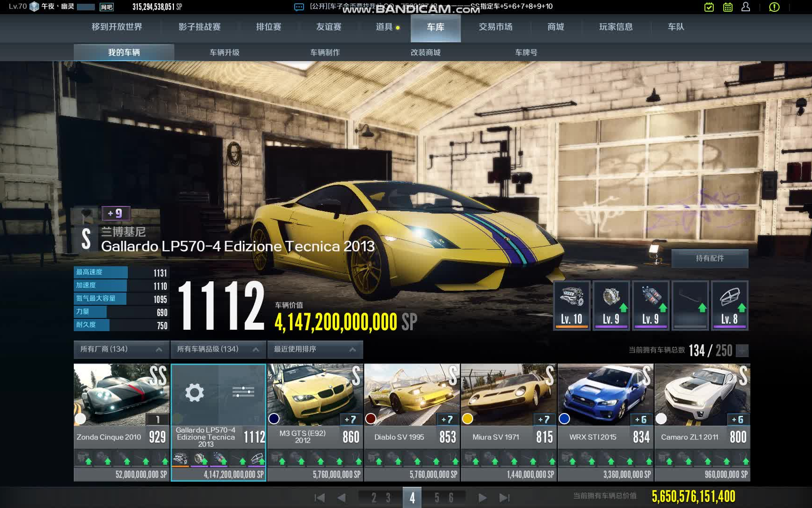Image resolution: width=812 pixels, height=508 pixels.
Task: Open the green alert notification icon
Action: point(774,7)
